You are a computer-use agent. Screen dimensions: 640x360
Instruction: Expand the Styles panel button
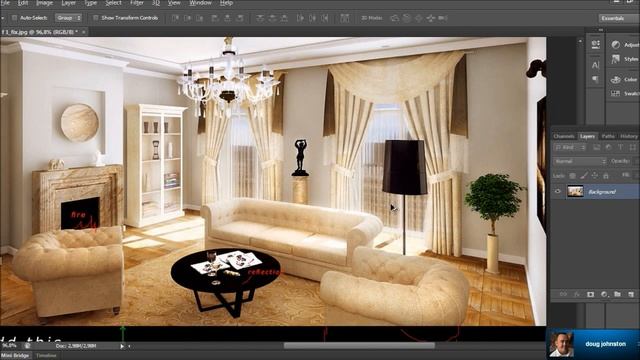pyautogui.click(x=624, y=59)
